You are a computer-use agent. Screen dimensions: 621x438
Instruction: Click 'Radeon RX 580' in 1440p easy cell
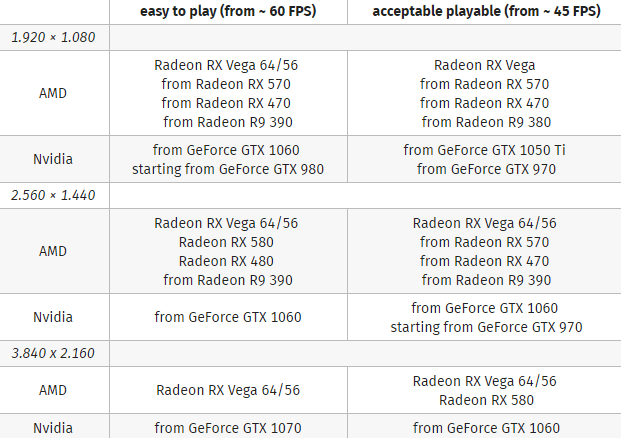coord(226,242)
